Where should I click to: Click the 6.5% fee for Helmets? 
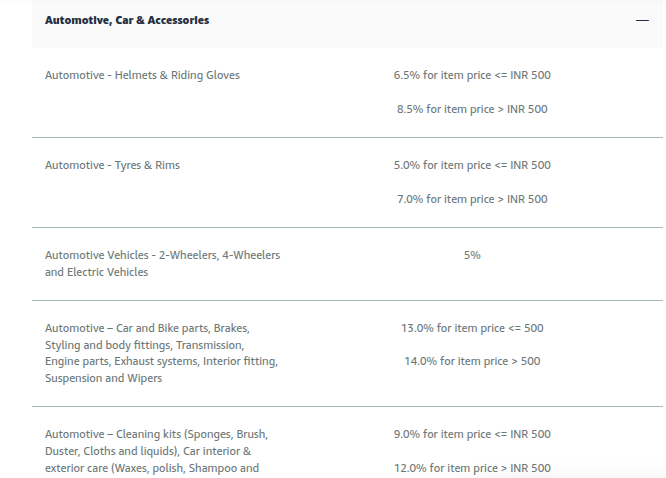tap(472, 75)
